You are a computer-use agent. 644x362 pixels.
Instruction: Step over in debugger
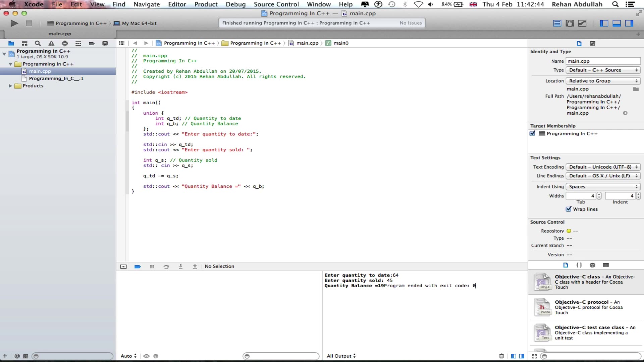coord(166,266)
